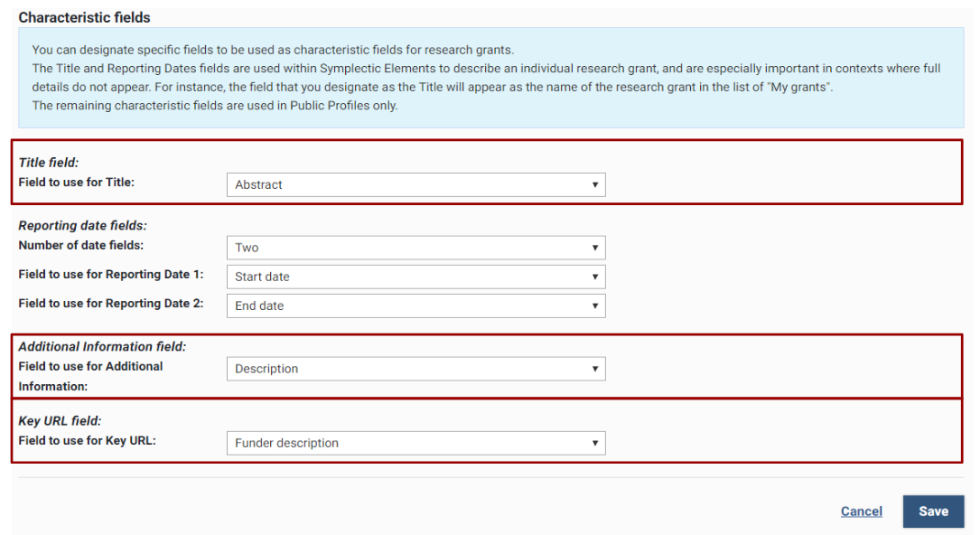
Task: Expand the Additional Information dropdown showing Description
Action: [x=415, y=369]
